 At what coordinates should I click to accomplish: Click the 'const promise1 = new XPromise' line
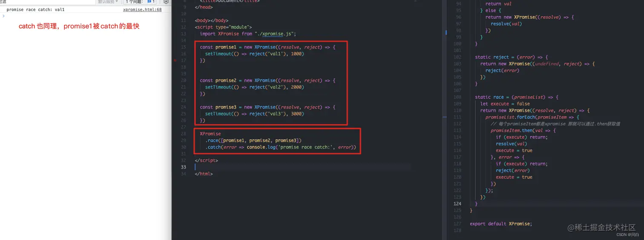267,47
